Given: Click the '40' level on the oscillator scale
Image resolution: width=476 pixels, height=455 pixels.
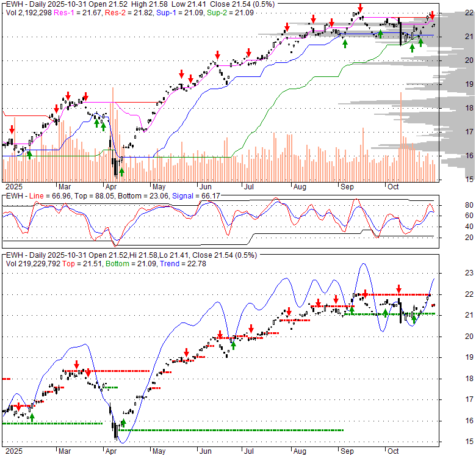Looking at the screenshot, I should coord(469,227).
